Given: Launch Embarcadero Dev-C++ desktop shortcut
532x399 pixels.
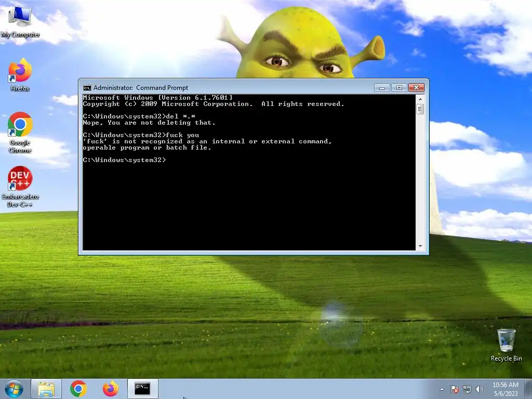Looking at the screenshot, I should pos(20,187).
